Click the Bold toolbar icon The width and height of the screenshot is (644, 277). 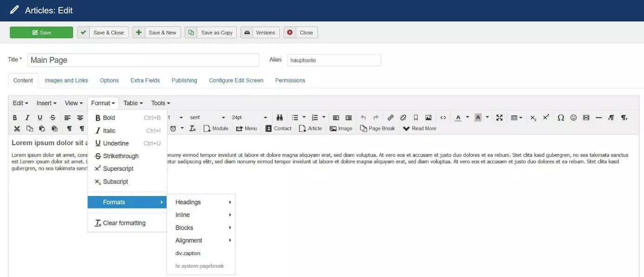click(x=15, y=118)
